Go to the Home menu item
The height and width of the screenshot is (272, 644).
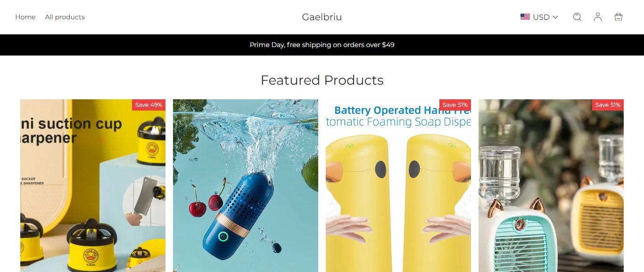tap(25, 17)
